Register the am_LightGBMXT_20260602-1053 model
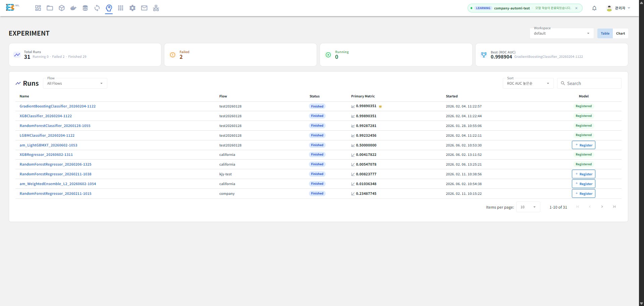The image size is (644, 306). click(x=584, y=145)
